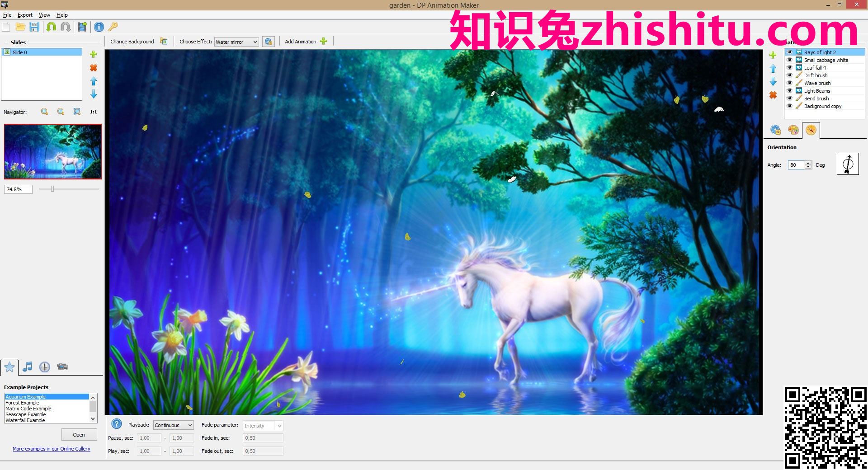Screen dimensions: 868x470
Task: Hide the Small cabbage white layer
Action: pyautogui.click(x=789, y=60)
